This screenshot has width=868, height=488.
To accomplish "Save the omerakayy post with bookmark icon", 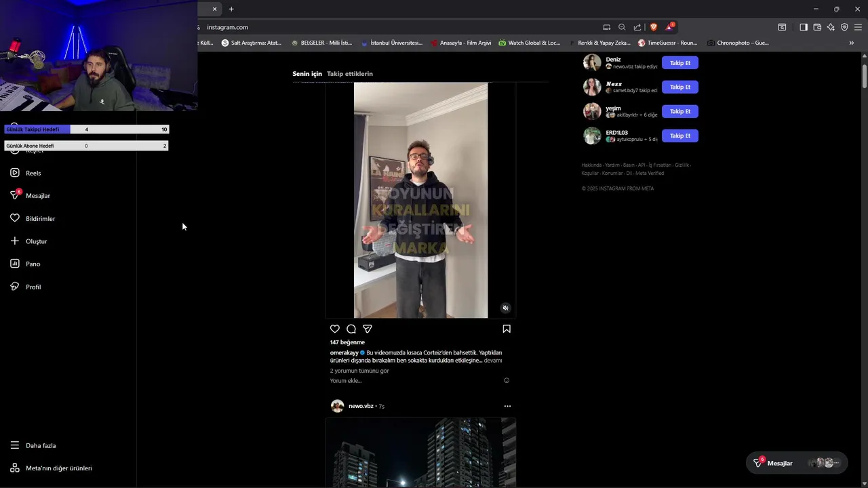I will pos(507,329).
